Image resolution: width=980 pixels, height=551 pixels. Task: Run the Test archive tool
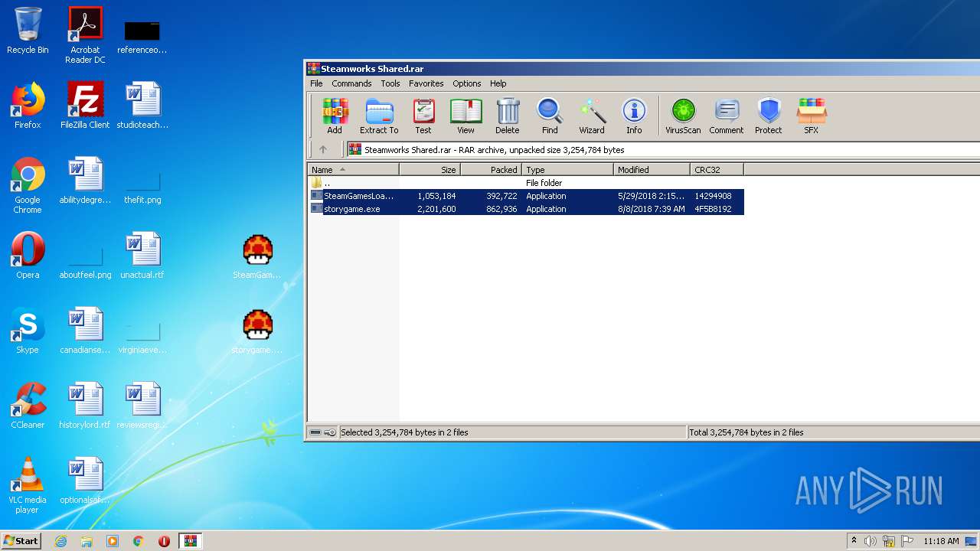coord(423,116)
